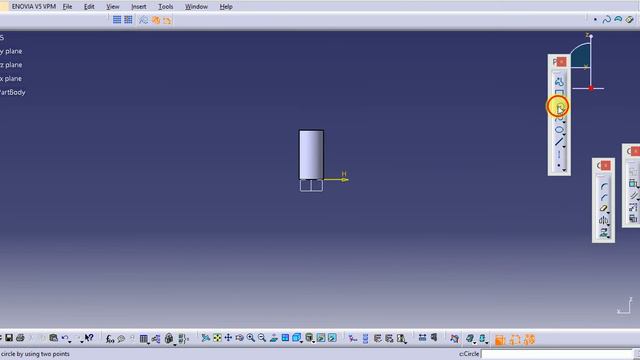Expand the Line tool flyout arrow
The height and width of the screenshot is (360, 640).
click(564, 146)
